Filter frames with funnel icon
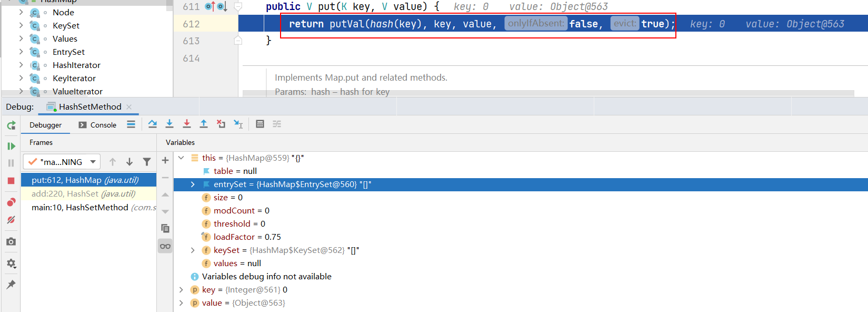Image resolution: width=868 pixels, height=312 pixels. (147, 162)
